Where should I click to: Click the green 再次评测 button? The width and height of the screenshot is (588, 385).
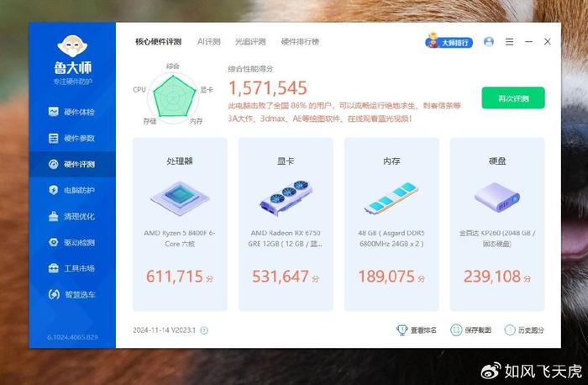(513, 98)
